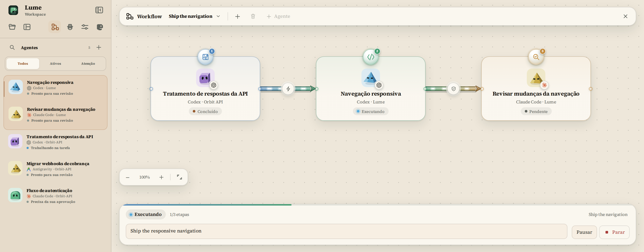
Task: Click step 2 code icon above Navegação node
Action: click(x=371, y=57)
